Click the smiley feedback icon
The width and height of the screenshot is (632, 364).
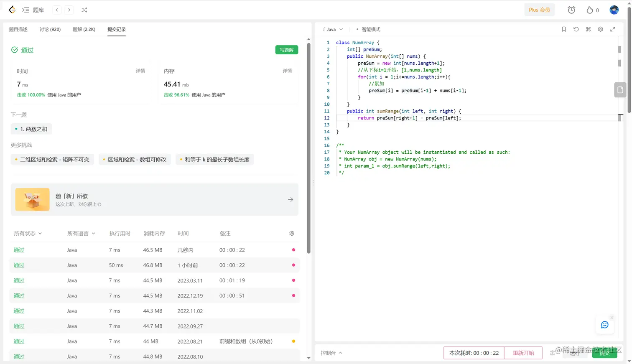[605, 325]
